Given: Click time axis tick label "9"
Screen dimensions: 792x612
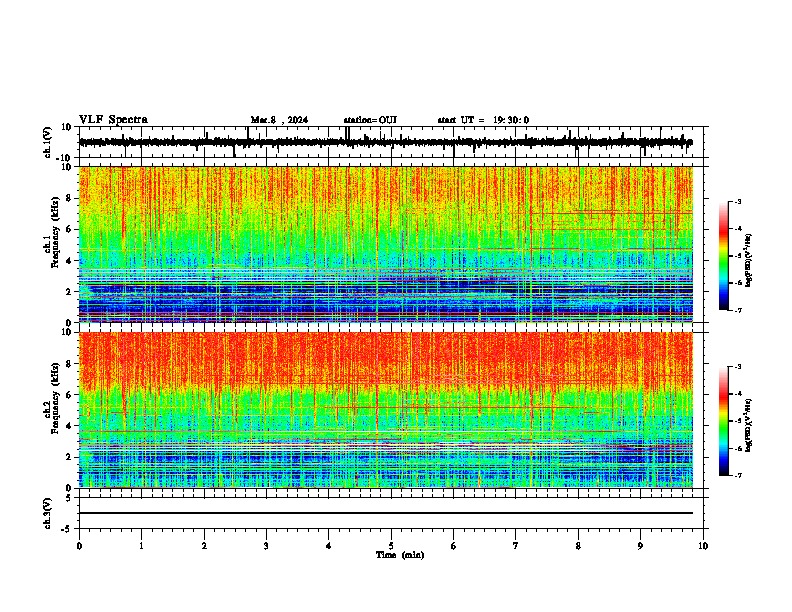Looking at the screenshot, I should coord(640,546).
